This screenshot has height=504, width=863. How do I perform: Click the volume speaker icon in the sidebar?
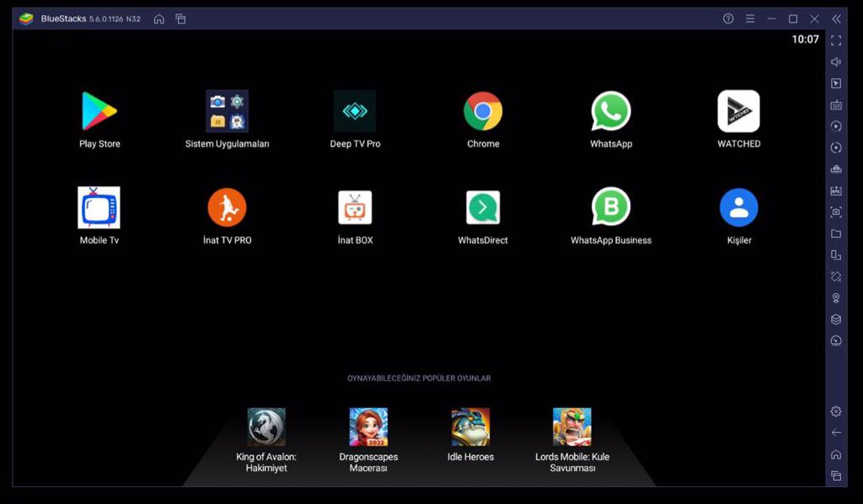point(836,62)
